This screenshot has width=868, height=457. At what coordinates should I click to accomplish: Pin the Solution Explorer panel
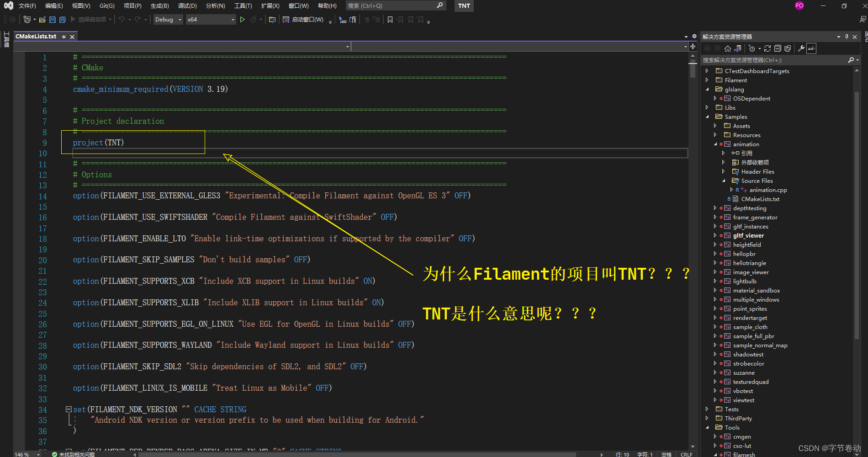(x=847, y=37)
